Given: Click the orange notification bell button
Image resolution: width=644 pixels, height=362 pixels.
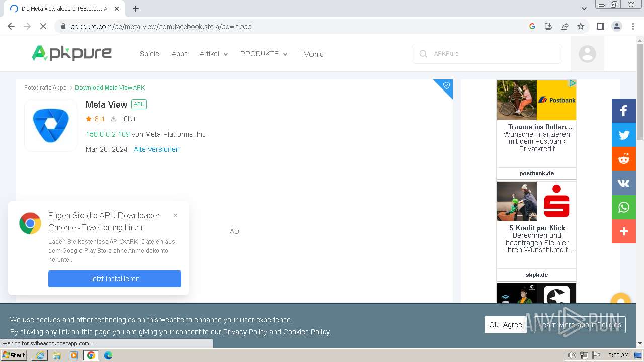Looking at the screenshot, I should (x=620, y=298).
